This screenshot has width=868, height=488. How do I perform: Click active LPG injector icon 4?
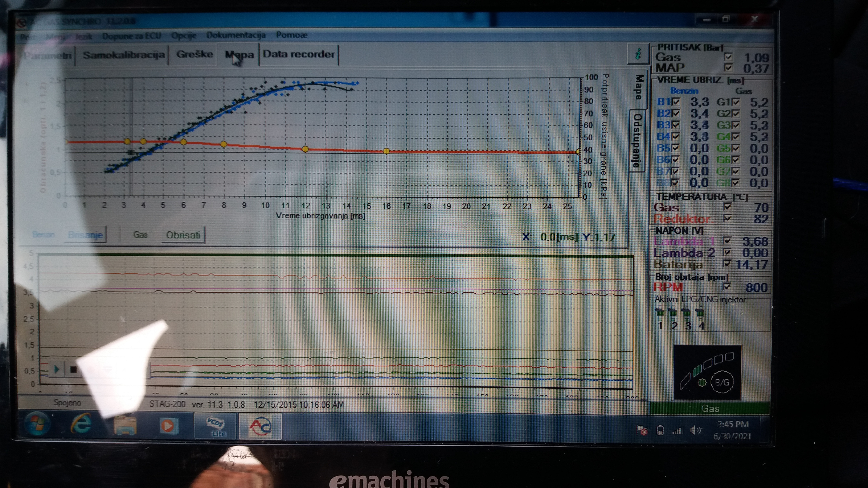700,313
